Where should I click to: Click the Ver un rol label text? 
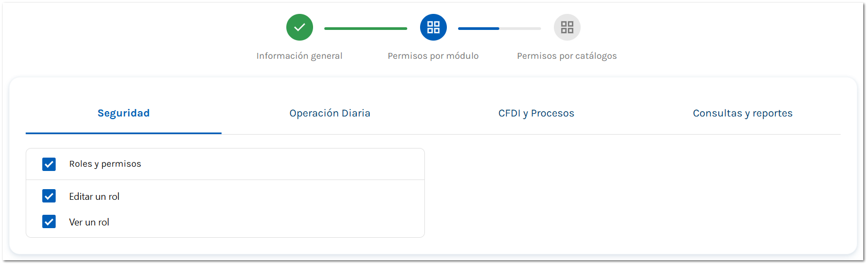pos(89,222)
